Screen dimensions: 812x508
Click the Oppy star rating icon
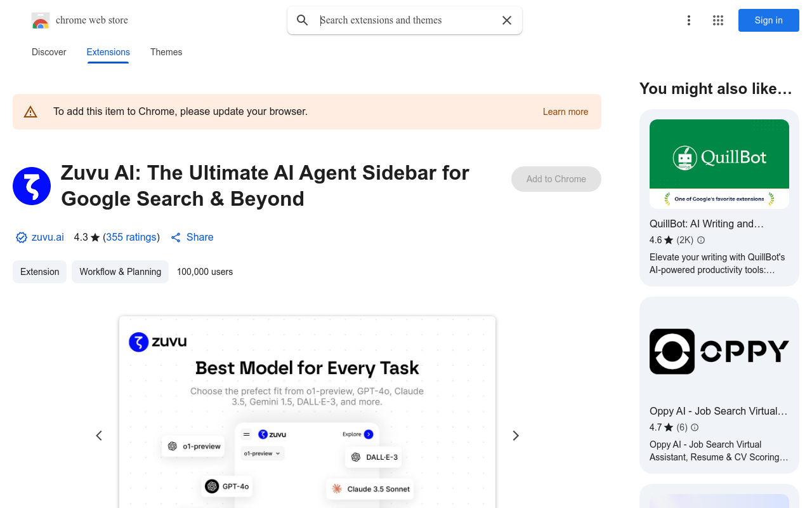point(669,427)
